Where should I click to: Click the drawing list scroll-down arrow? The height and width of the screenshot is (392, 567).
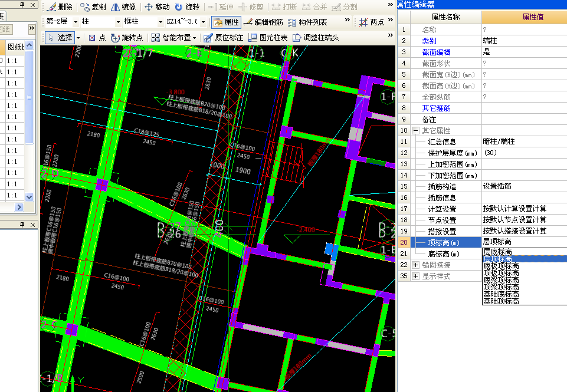pos(30,197)
